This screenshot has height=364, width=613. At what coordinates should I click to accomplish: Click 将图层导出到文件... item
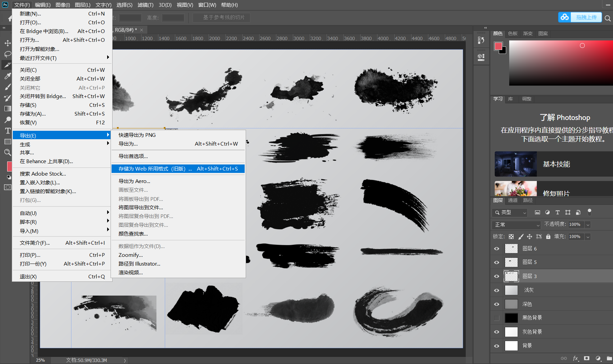(x=178, y=207)
